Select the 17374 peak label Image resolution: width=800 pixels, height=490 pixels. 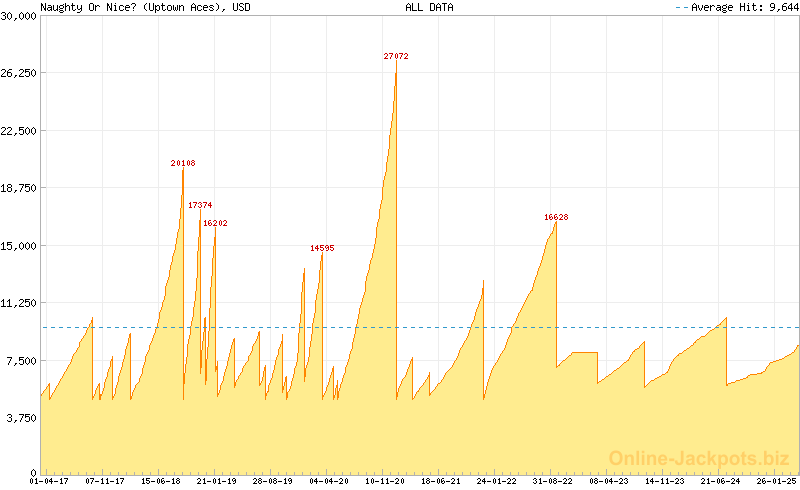[x=200, y=205]
